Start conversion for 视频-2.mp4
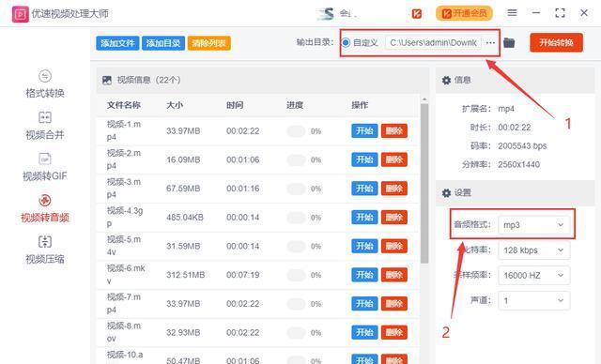Screen dimensions: 601x364 tap(364, 159)
